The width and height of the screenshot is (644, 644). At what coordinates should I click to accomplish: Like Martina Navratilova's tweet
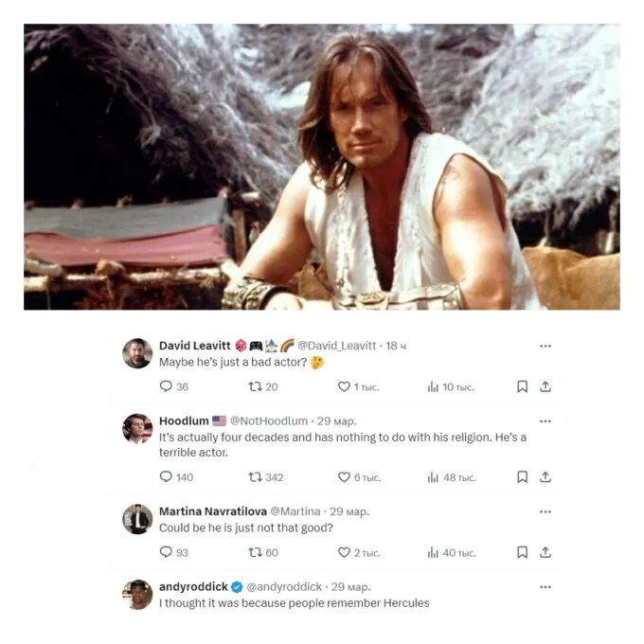pyautogui.click(x=344, y=552)
